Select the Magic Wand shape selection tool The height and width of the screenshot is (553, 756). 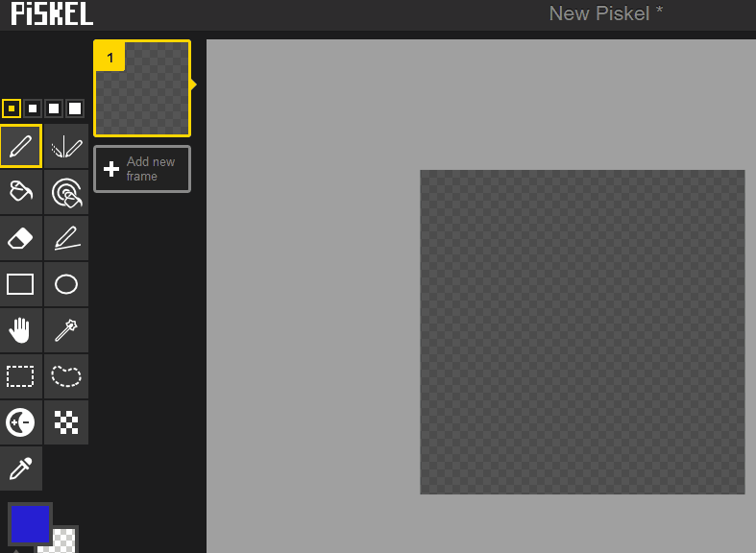[x=66, y=330]
